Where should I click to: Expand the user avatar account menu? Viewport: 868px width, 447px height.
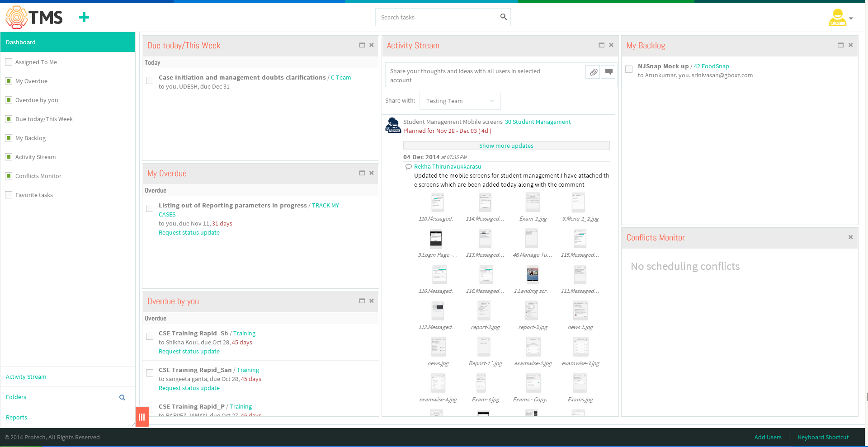[840, 18]
